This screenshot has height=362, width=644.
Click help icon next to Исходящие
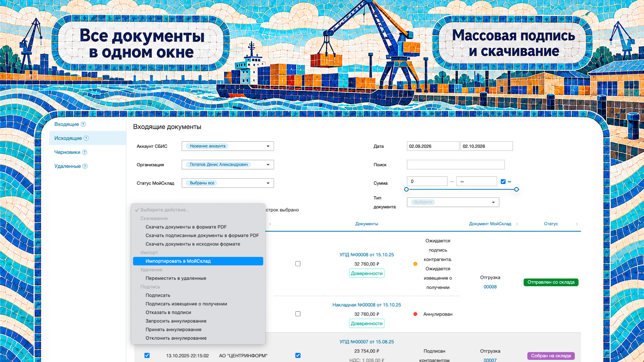coord(86,138)
